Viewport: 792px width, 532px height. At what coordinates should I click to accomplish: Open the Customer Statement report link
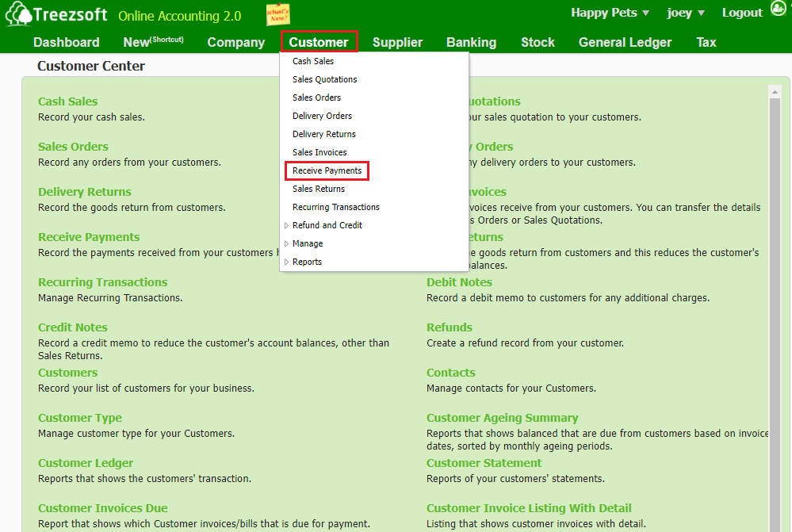[484, 463]
